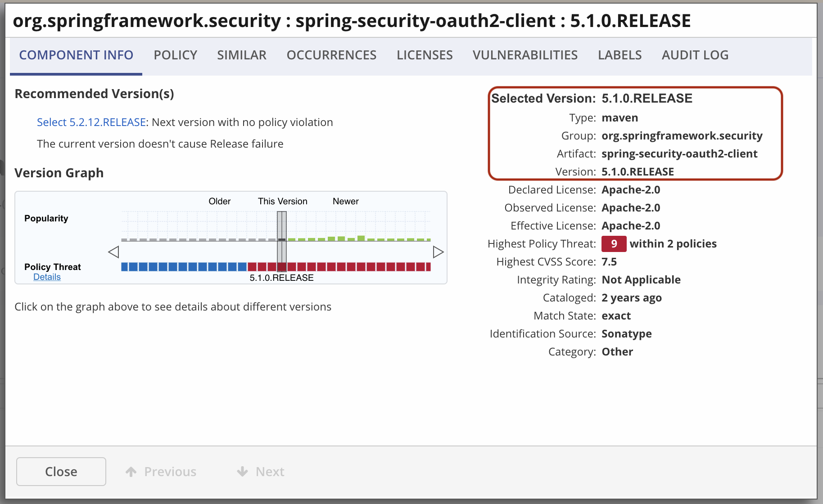Click the dialog title component name
The height and width of the screenshot is (504, 823).
[352, 21]
